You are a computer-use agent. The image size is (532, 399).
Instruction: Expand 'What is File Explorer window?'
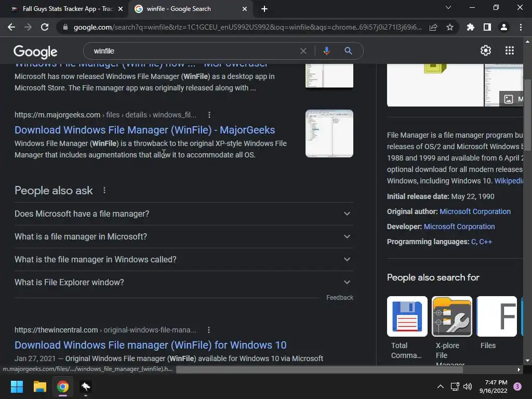click(x=184, y=282)
